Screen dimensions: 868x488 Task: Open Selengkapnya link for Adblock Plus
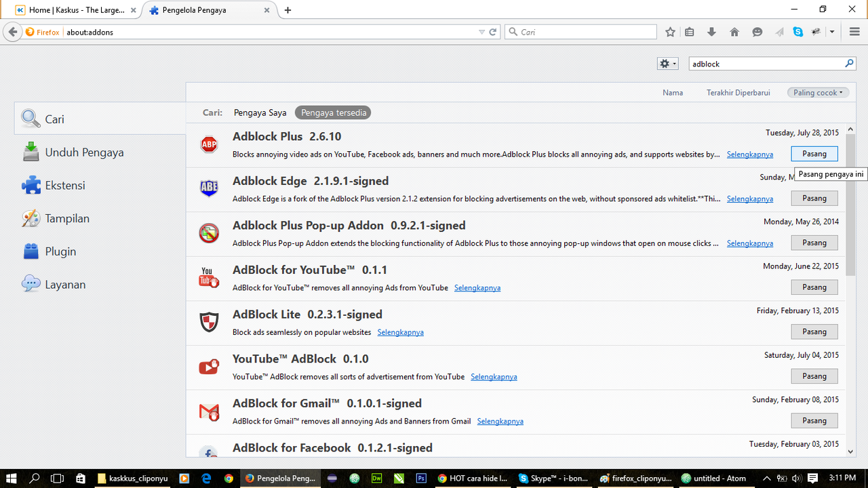[750, 155]
